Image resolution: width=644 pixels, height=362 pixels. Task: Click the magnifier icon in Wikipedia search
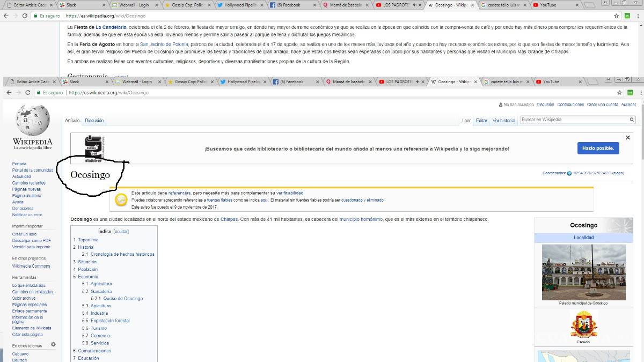(x=632, y=120)
